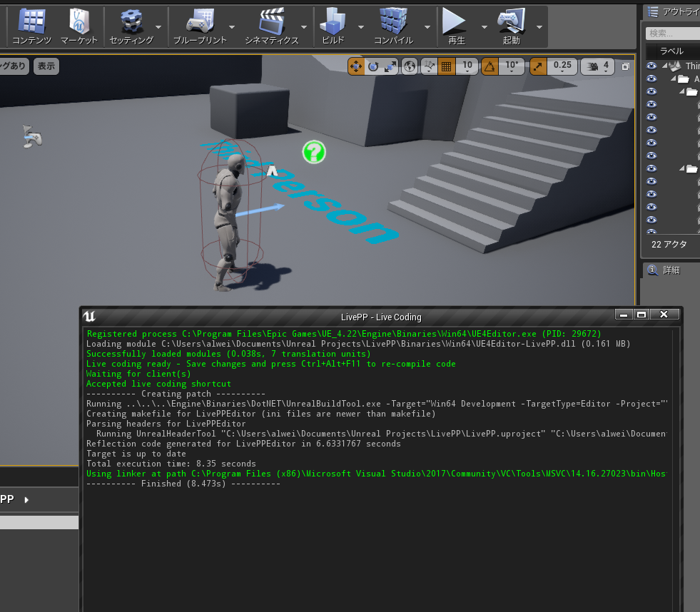
Task: Toggle visibility eye on third outliner row
Action: 651,91
